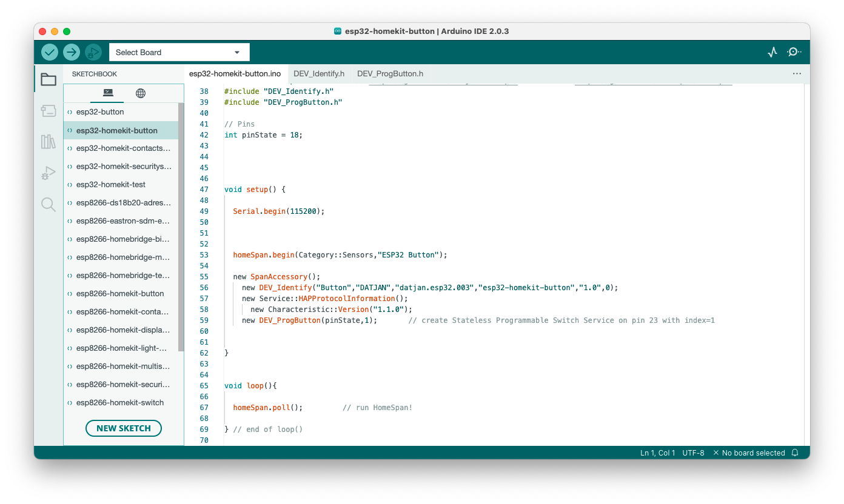The height and width of the screenshot is (504, 844).
Task: Open the Serial Monitor icon
Action: tap(794, 52)
